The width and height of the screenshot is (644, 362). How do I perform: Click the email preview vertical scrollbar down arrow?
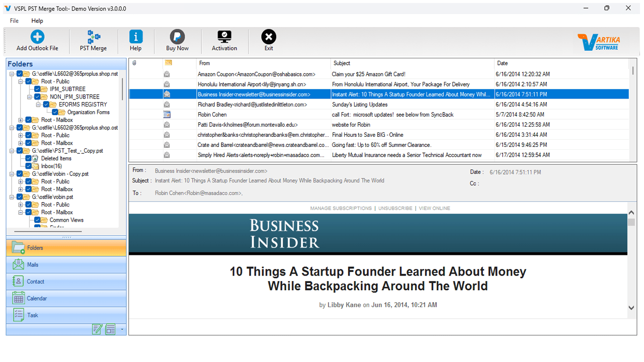[x=631, y=308]
